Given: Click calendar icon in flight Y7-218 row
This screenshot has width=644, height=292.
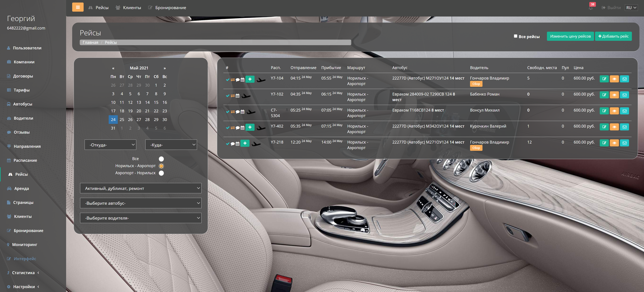Looking at the screenshot, I should pos(238,144).
